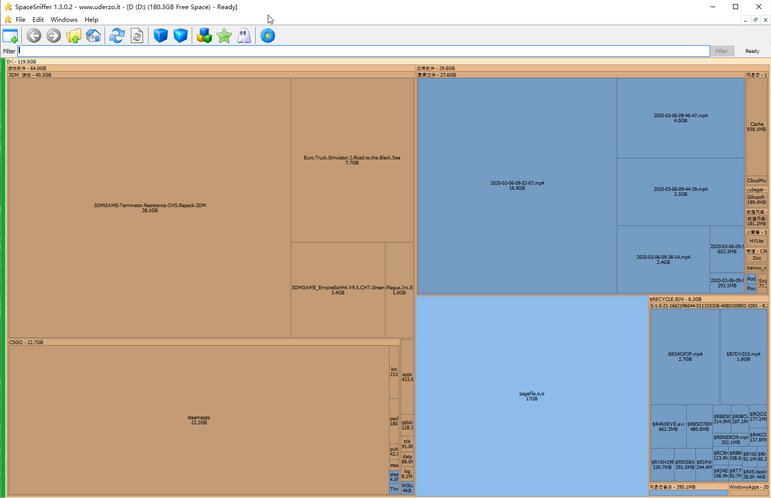The image size is (771, 498).
Task: Rescan the zoomed view via page refresh icon
Action: click(x=137, y=36)
